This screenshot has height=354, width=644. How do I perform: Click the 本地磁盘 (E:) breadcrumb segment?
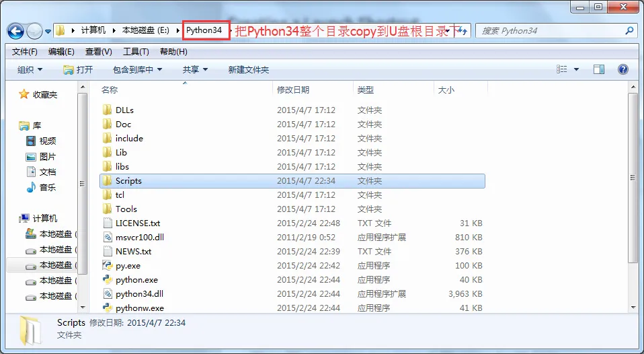point(146,30)
